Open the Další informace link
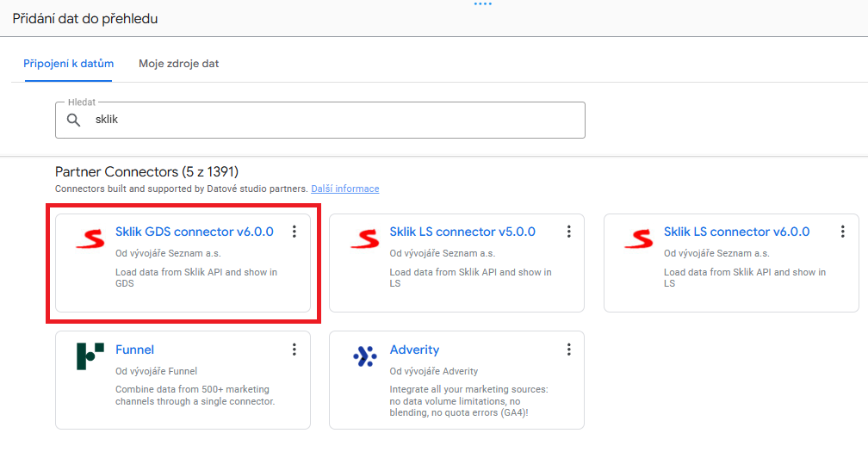Screen dimensions: 868x458 pos(344,189)
